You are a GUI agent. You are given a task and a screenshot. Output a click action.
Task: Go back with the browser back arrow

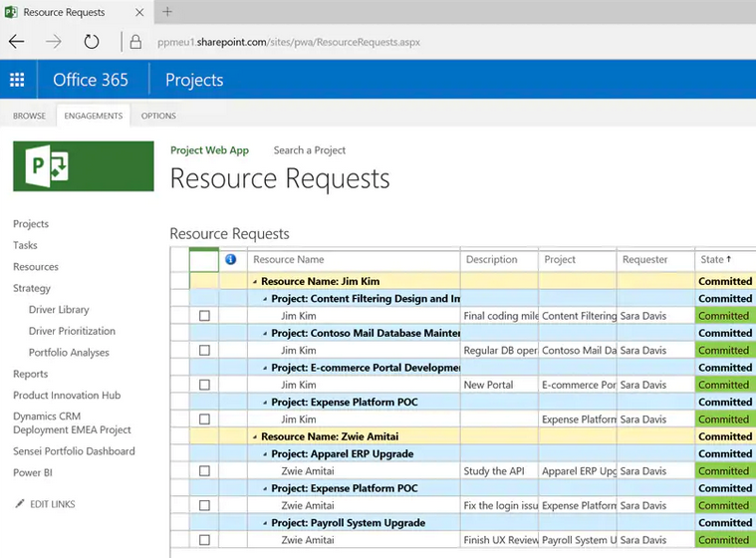[16, 42]
